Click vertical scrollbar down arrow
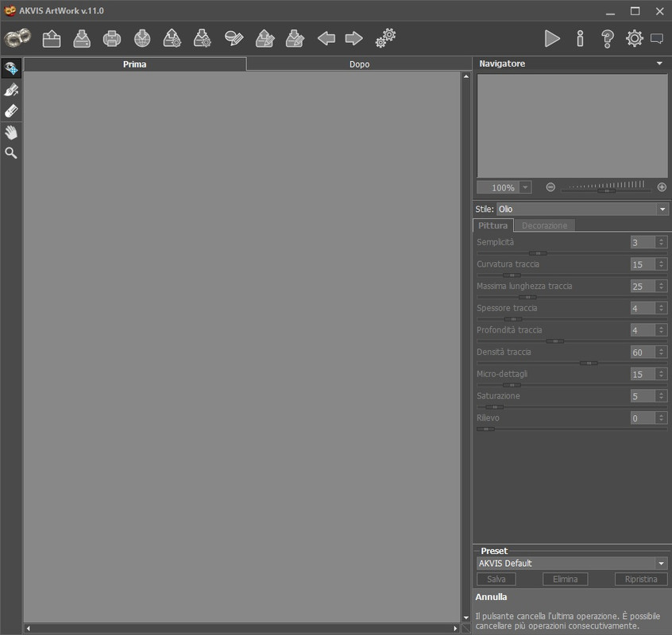 [x=465, y=618]
